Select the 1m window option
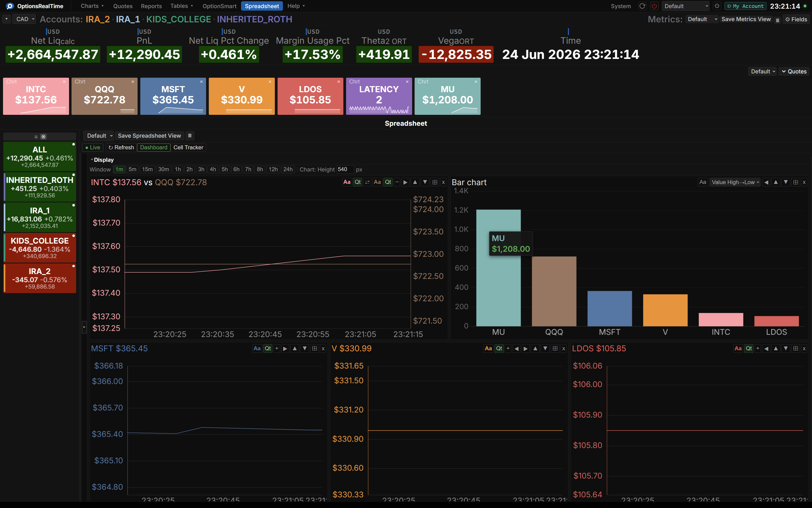Screen dimensions: 812x508 [x=119, y=169]
